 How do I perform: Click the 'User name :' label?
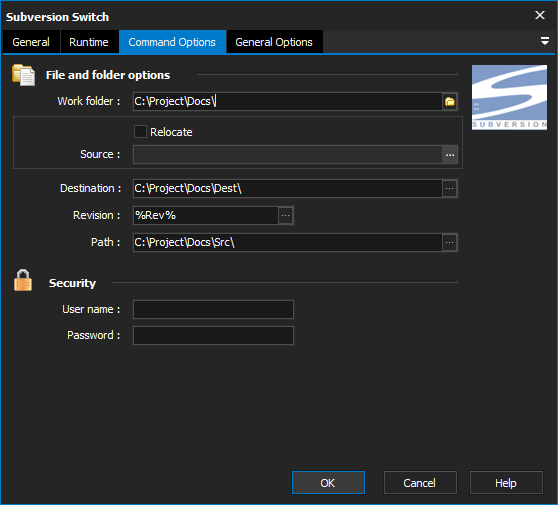[x=91, y=310]
